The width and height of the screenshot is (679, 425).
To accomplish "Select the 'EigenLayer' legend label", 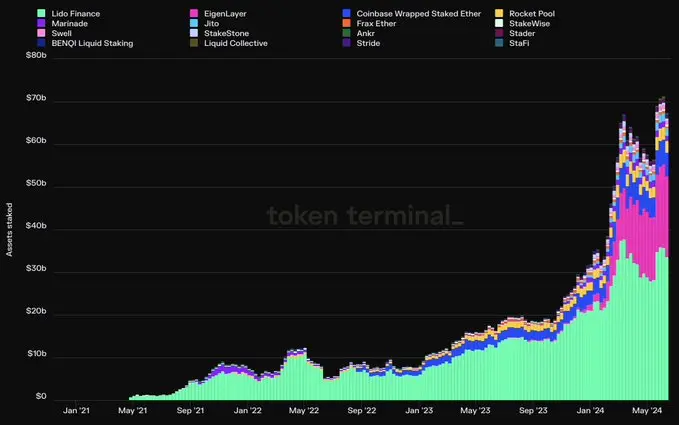I will coord(225,14).
